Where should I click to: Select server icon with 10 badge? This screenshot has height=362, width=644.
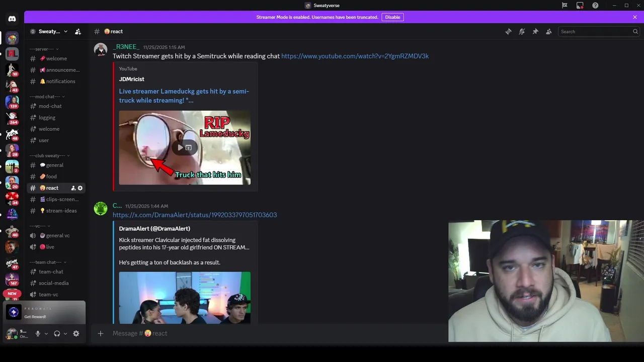coord(12,69)
